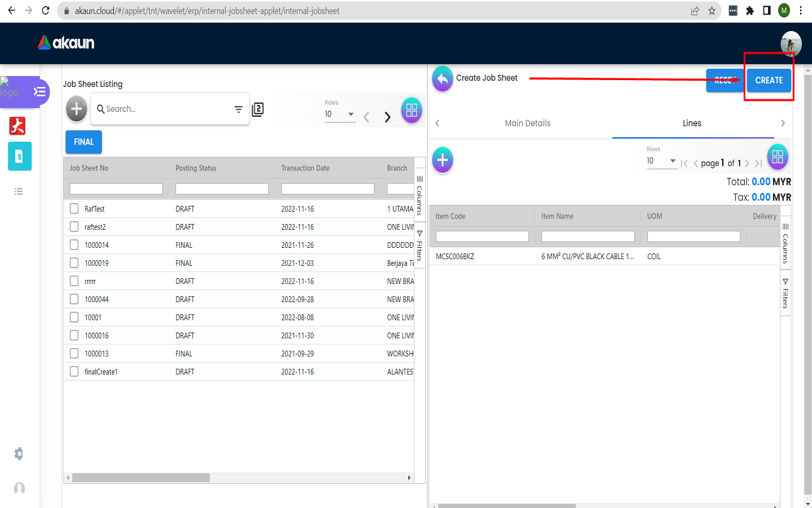Screen dimensions: 812x508
Task: Check the RafTest job sheet checkbox
Action: [x=74, y=209]
